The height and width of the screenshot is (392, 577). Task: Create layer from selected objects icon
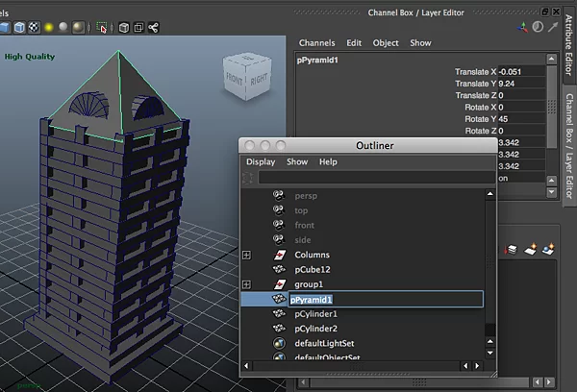(x=548, y=249)
